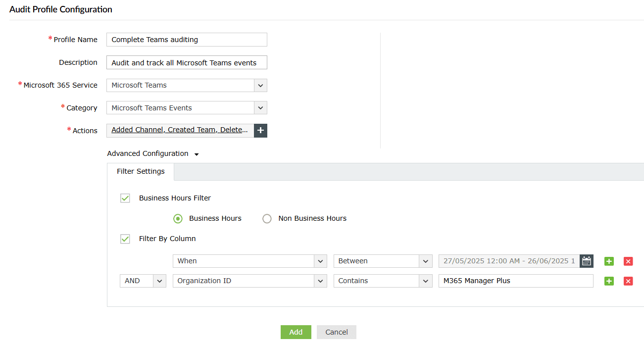
Task: Open the selected actions list link
Action: pyautogui.click(x=180, y=130)
